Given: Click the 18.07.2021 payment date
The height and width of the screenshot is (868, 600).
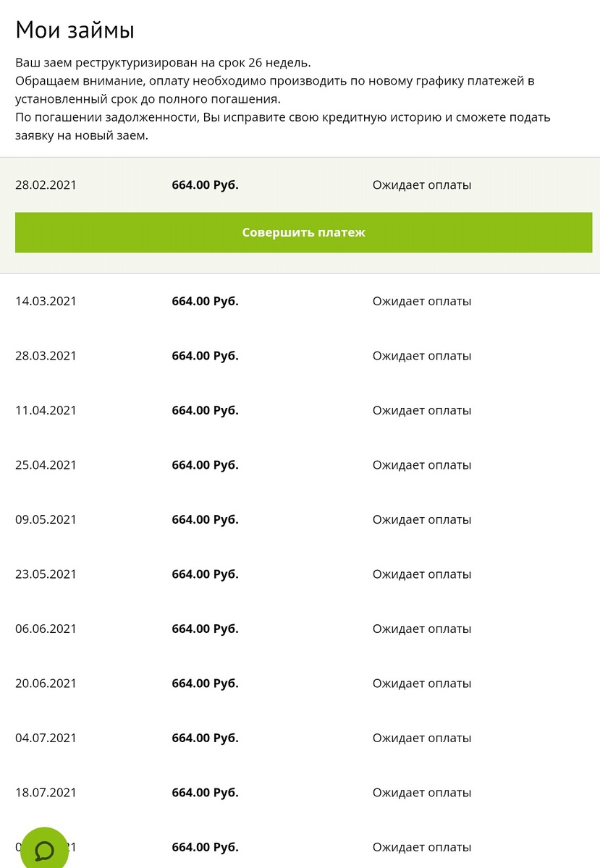Looking at the screenshot, I should pyautogui.click(x=46, y=793).
